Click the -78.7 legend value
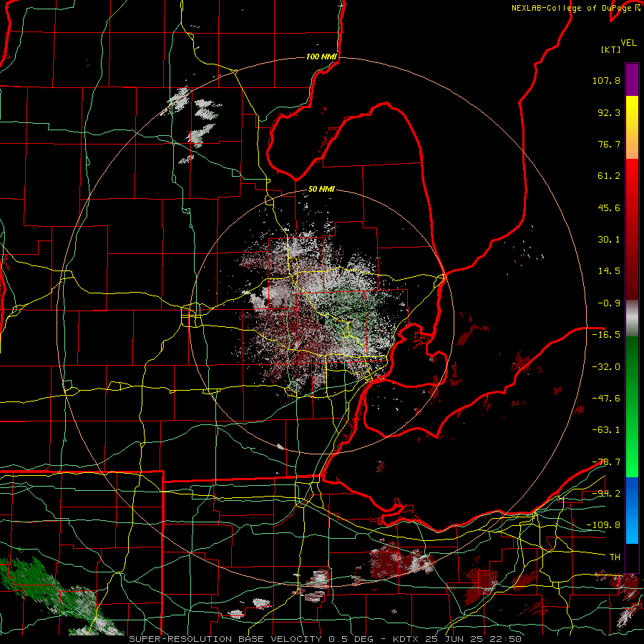Image resolution: width=644 pixels, height=644 pixels. point(606,462)
